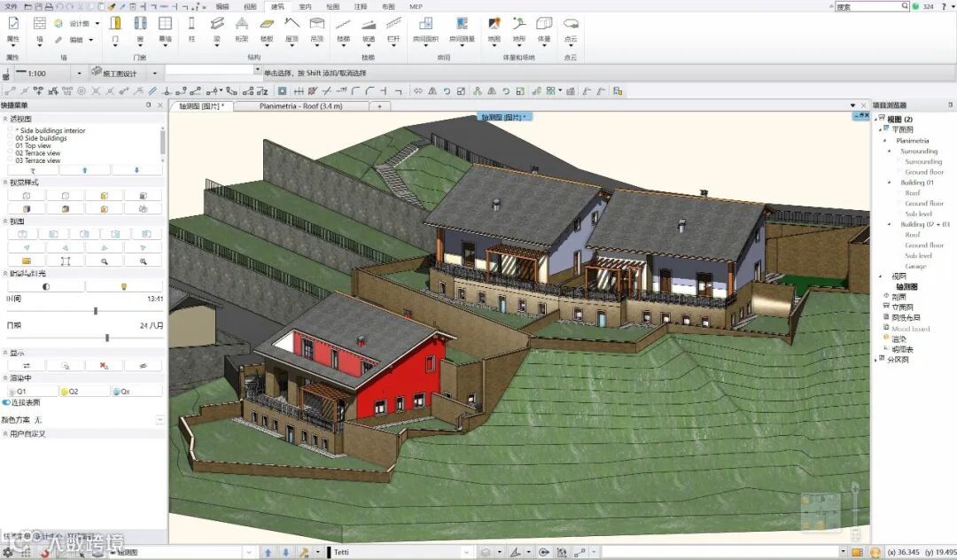Select the Stair (楼梯) tool
Image resolution: width=957 pixels, height=560 pixels.
(x=344, y=30)
